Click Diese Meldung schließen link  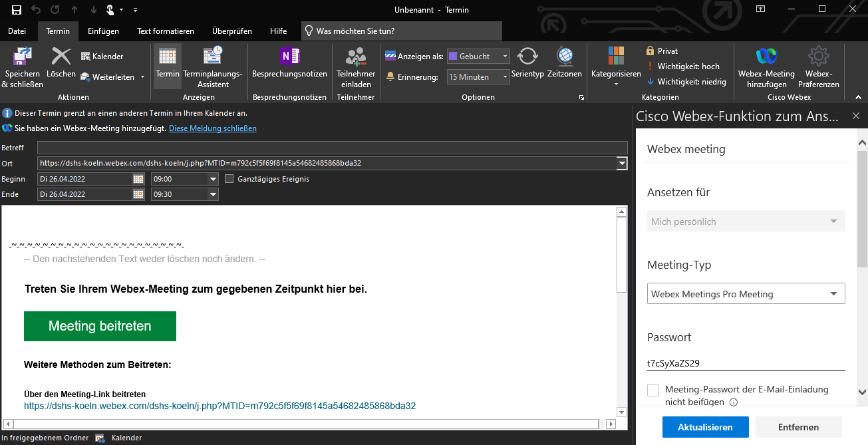[213, 128]
